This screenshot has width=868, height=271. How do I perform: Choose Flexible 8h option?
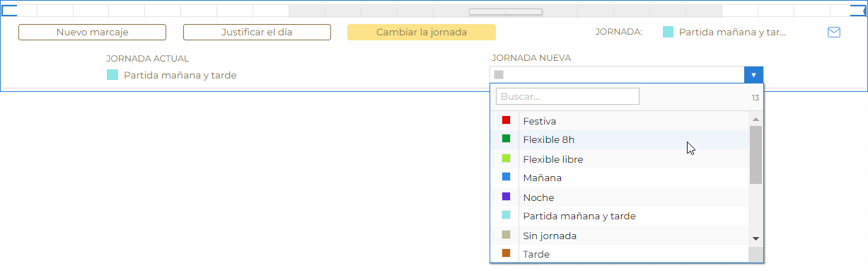point(620,140)
